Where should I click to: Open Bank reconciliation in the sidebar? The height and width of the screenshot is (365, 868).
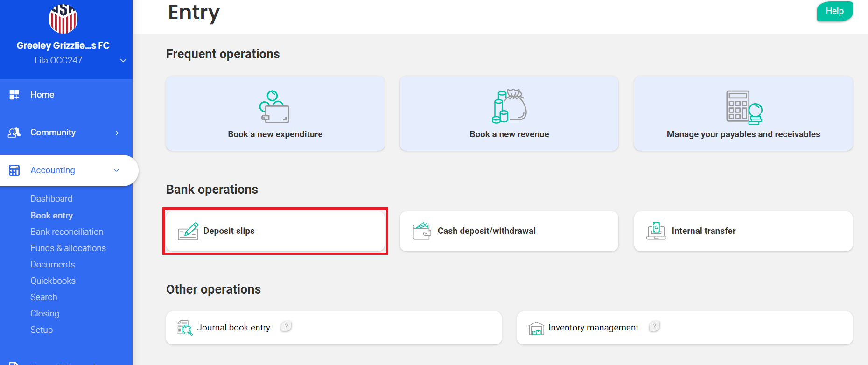click(67, 232)
